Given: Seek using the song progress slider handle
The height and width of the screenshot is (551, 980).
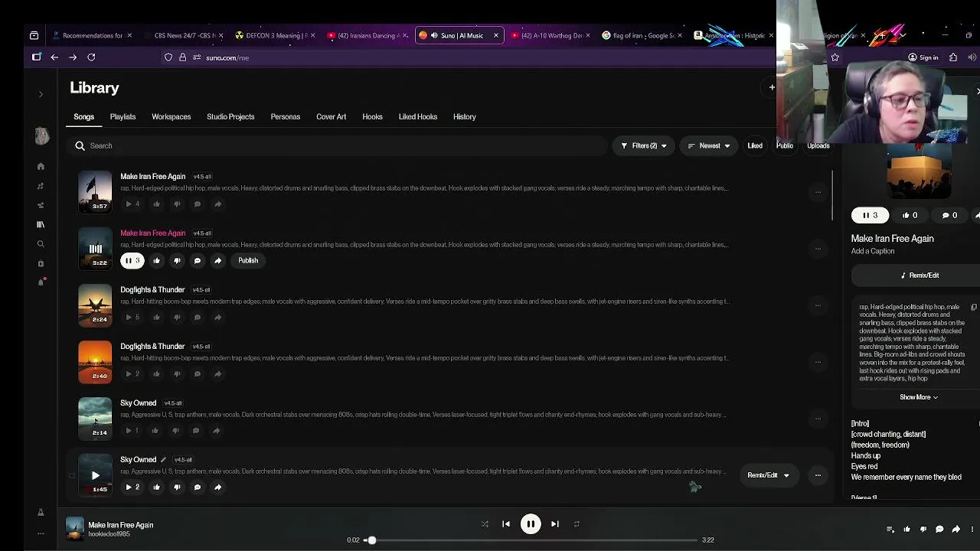Looking at the screenshot, I should click(371, 540).
